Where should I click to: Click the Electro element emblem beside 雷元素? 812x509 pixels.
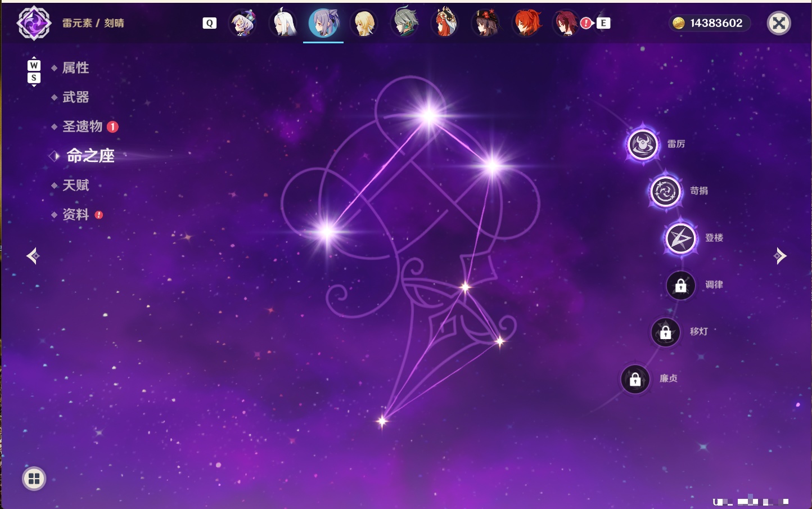(x=34, y=23)
